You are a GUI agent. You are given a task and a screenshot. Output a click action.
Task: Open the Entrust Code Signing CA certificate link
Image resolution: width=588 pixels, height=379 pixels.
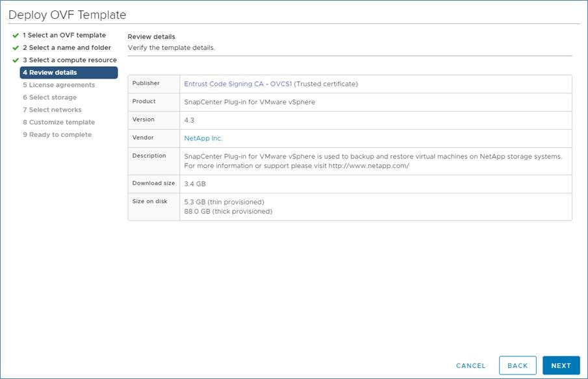point(238,84)
